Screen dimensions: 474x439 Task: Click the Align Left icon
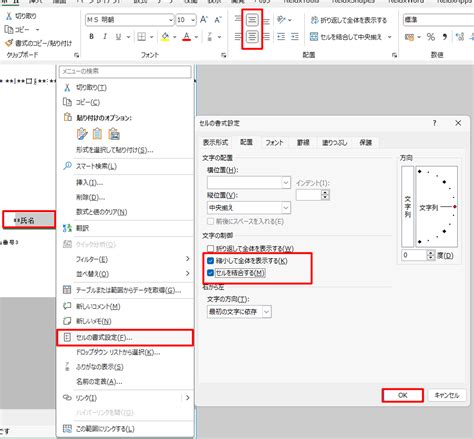pos(238,37)
